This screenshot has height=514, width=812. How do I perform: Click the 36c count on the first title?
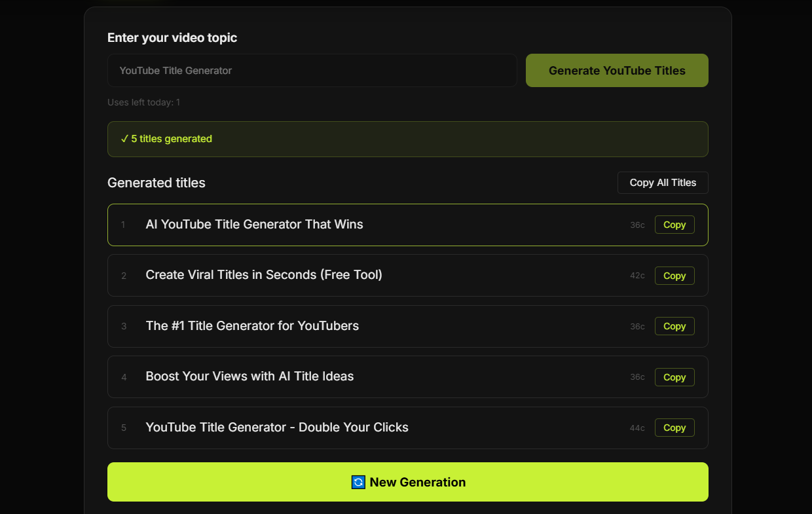[x=637, y=225]
